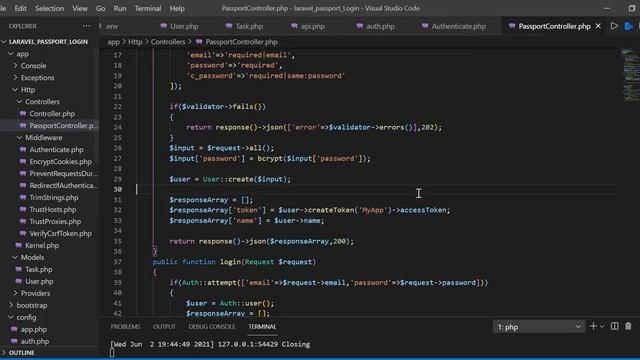The height and width of the screenshot is (360, 640).
Task: Expand the Providers folder
Action: pyautogui.click(x=35, y=293)
